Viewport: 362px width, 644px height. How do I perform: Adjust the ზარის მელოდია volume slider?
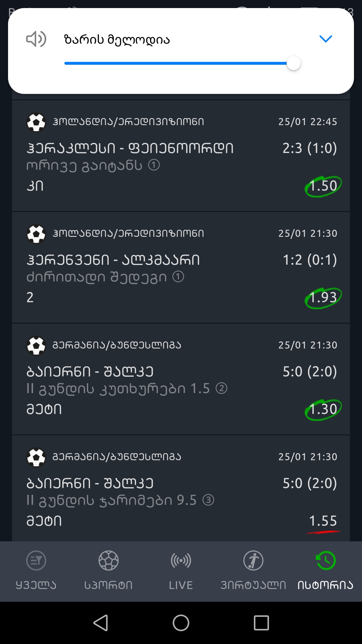(182, 63)
